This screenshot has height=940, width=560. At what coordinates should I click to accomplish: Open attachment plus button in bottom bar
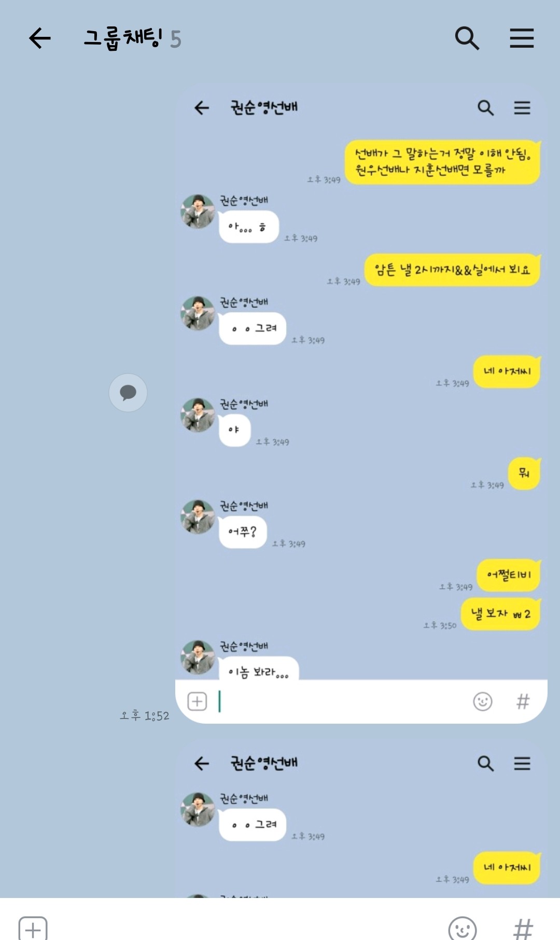point(33,928)
